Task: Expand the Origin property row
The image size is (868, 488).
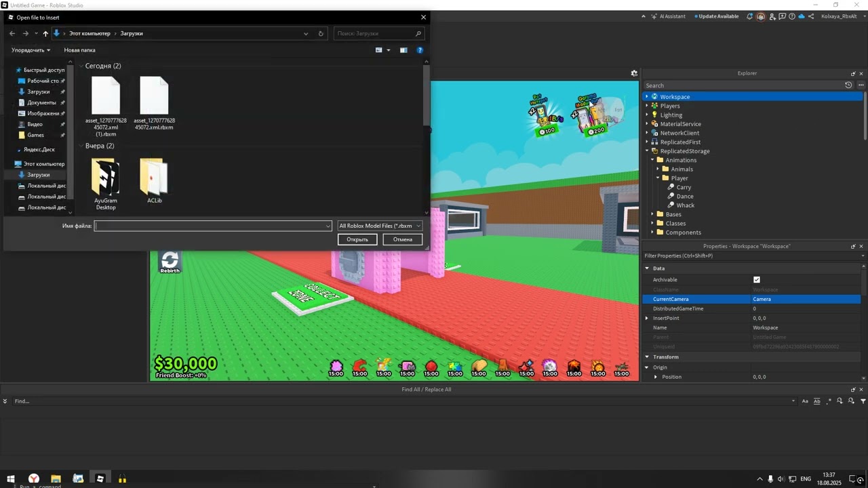Action: tap(647, 367)
